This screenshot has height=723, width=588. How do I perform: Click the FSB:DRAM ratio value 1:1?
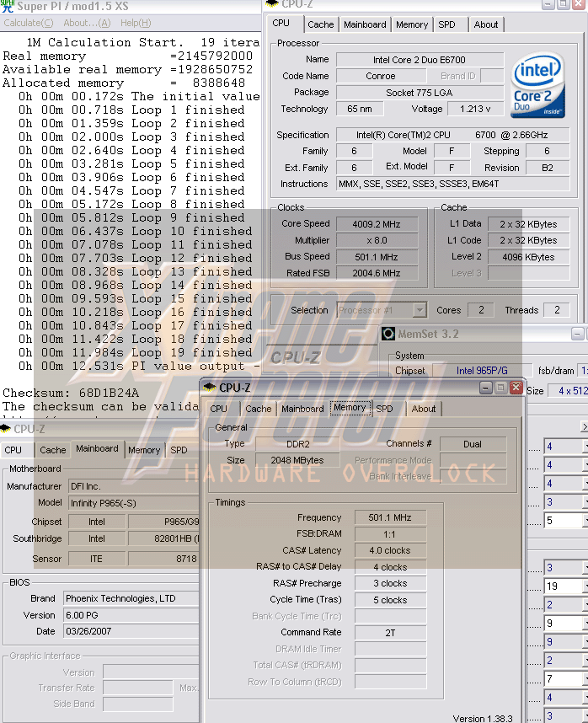[390, 534]
